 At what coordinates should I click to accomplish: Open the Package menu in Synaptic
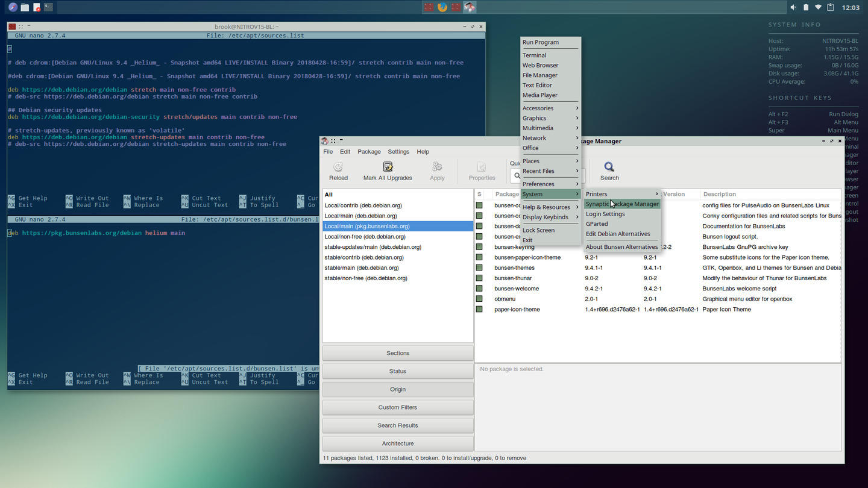(369, 152)
